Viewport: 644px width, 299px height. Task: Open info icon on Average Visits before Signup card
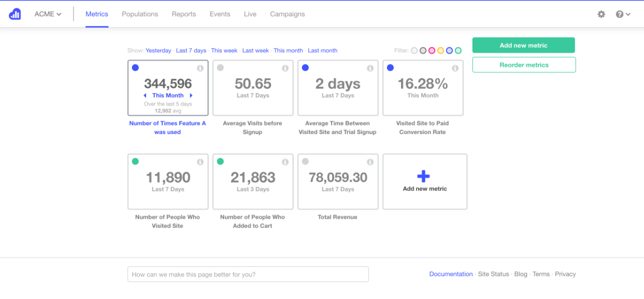(x=285, y=68)
